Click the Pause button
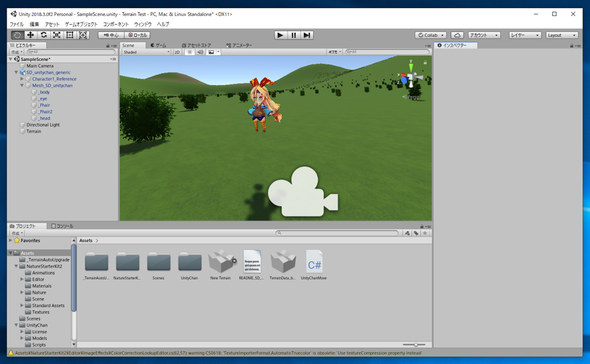 coord(294,35)
